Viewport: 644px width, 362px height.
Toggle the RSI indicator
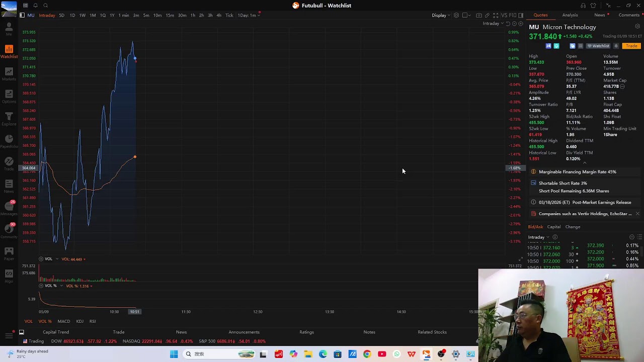[93, 321]
